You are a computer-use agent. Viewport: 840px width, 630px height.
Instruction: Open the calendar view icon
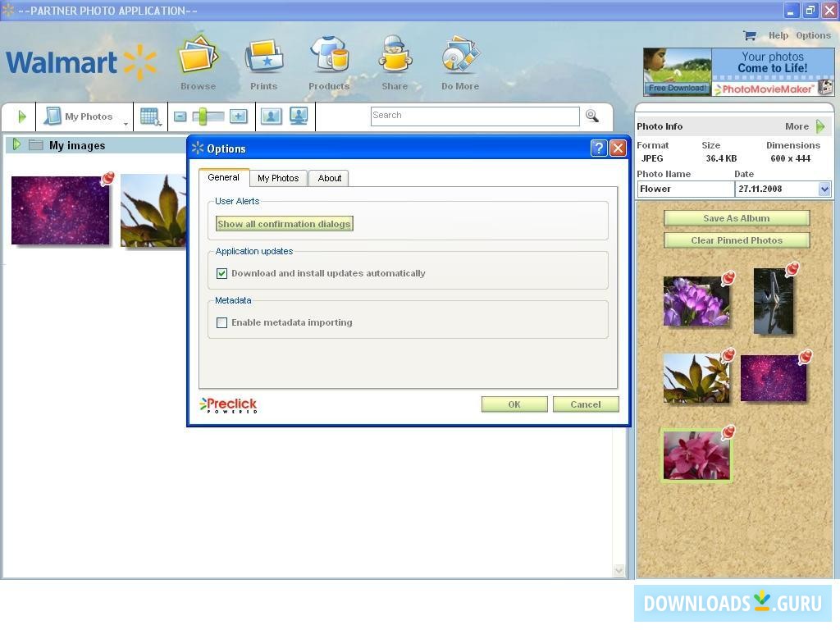(x=151, y=116)
